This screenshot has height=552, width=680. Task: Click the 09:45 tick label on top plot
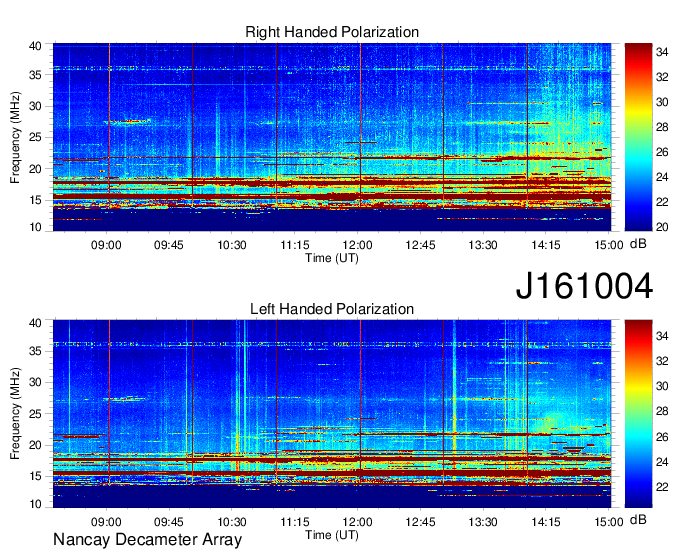pyautogui.click(x=169, y=245)
